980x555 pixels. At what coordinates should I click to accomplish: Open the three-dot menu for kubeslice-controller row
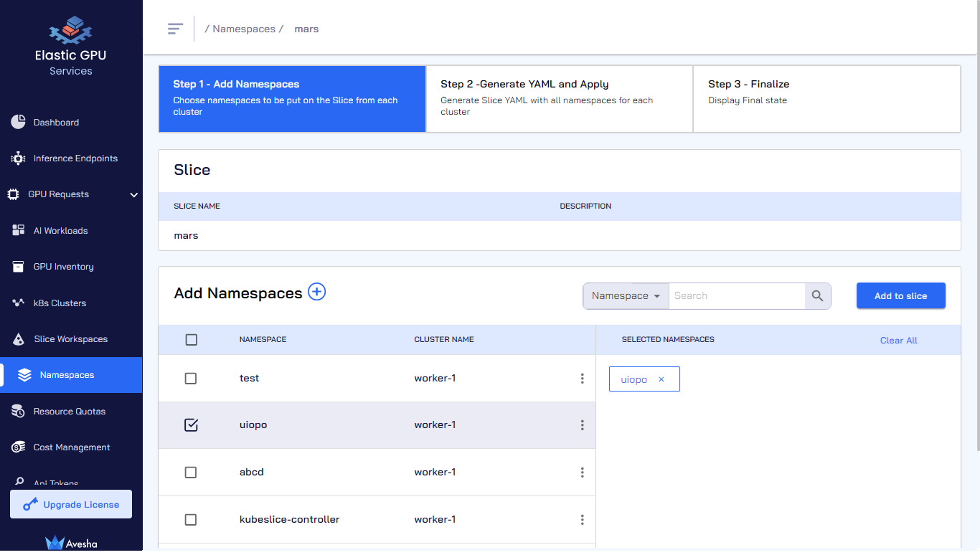coord(582,520)
